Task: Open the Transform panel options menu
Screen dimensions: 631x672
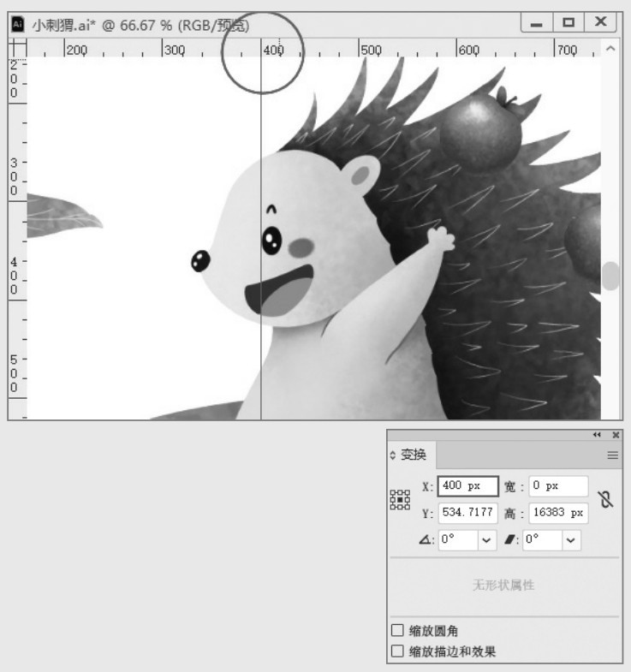Action: (x=612, y=455)
